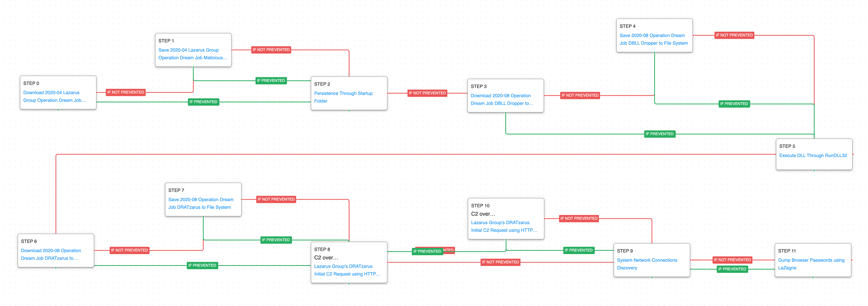Open Step 6 Download DRATzarus link

click(51, 251)
